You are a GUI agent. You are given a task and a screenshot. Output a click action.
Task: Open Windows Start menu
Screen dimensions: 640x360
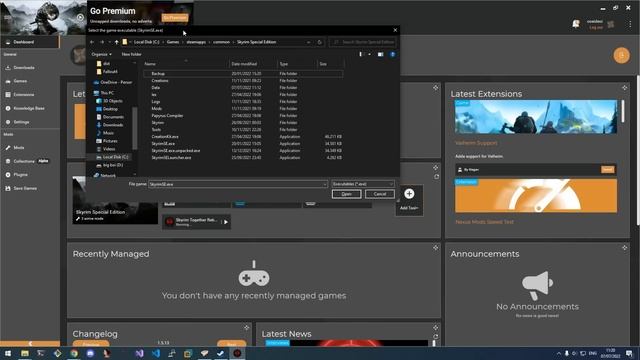[x=8, y=353]
